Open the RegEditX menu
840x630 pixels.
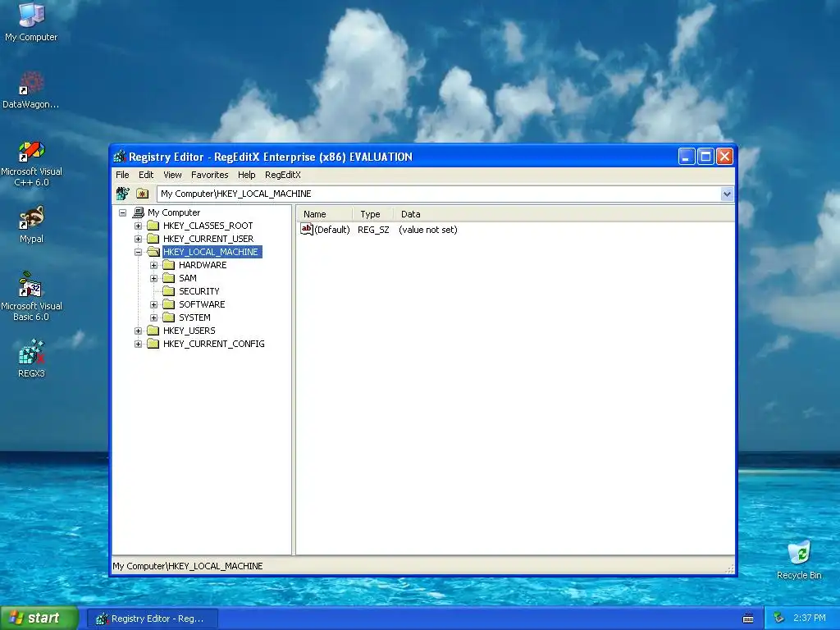click(283, 175)
